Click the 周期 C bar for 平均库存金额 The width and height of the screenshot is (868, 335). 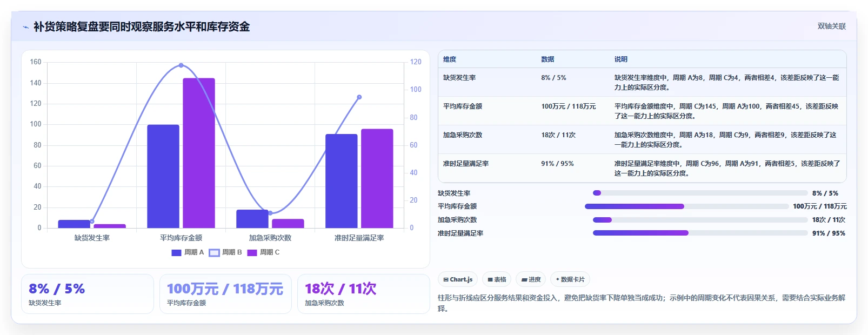click(x=199, y=153)
